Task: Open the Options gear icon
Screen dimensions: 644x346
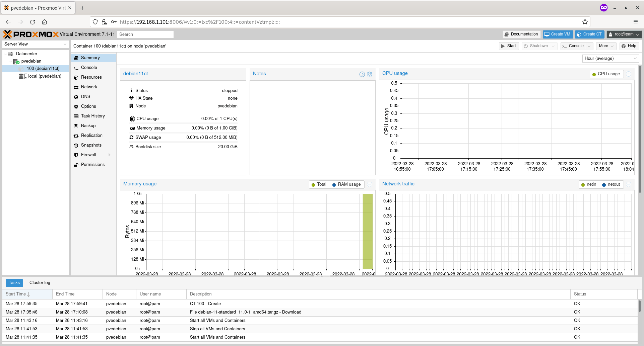Action: click(76, 106)
